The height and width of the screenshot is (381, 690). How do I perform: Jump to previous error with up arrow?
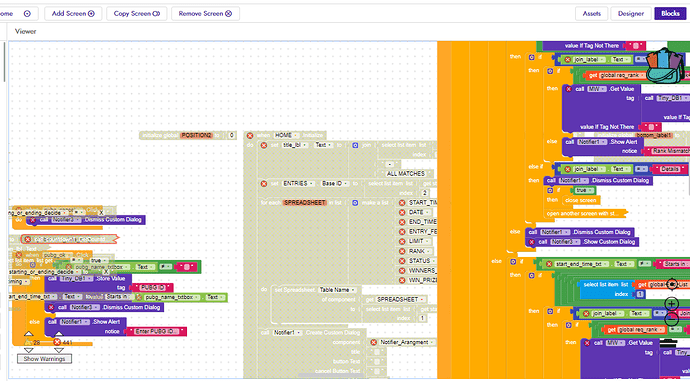pos(59,334)
